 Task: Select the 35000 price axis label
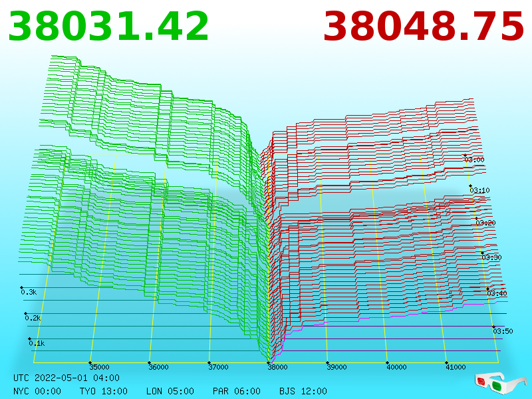click(99, 367)
